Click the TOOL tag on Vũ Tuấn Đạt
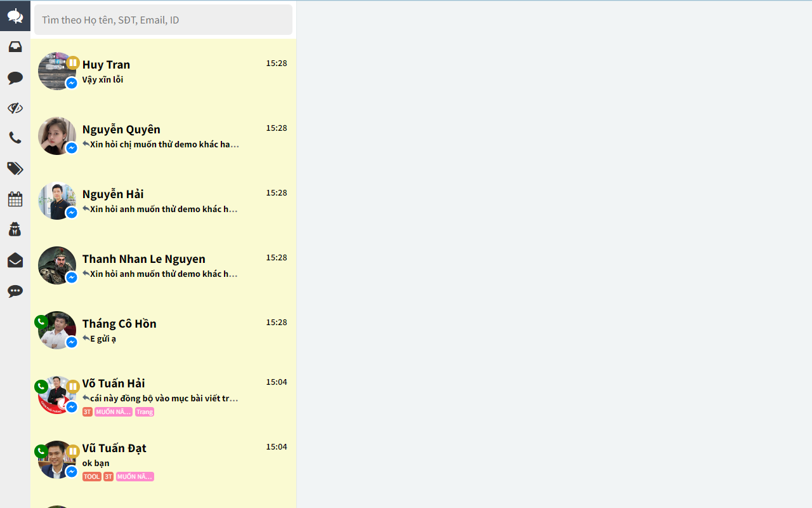 92,477
